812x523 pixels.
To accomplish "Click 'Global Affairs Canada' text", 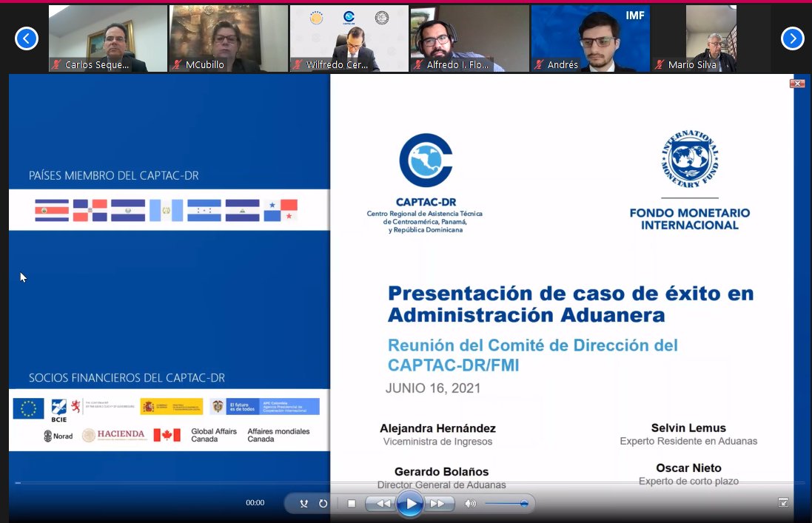I will (214, 435).
